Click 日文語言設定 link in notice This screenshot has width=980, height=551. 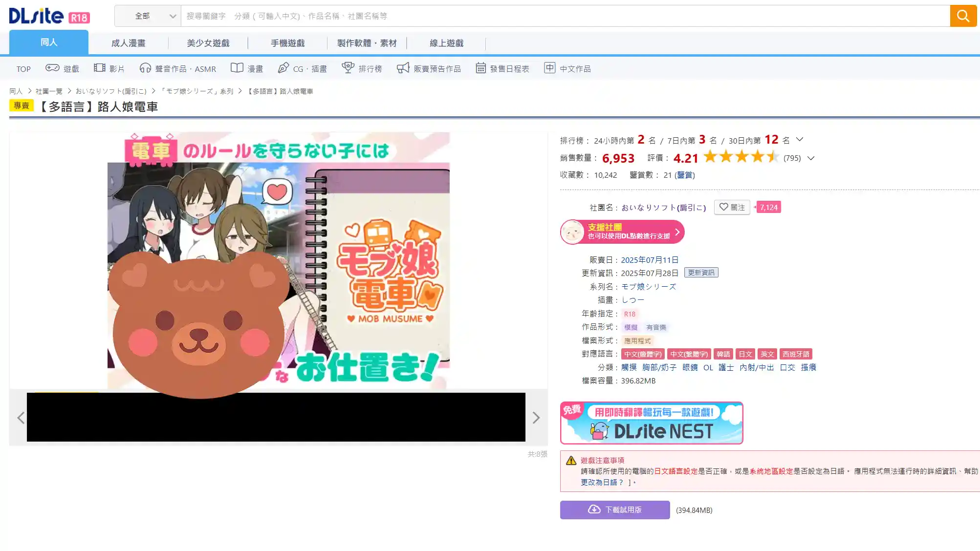pyautogui.click(x=675, y=471)
